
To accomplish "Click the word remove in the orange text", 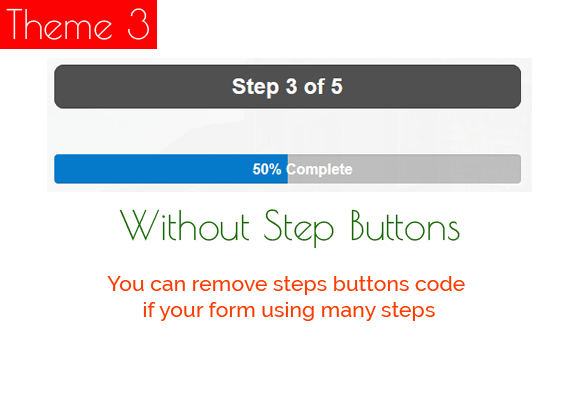I will 229,284.
